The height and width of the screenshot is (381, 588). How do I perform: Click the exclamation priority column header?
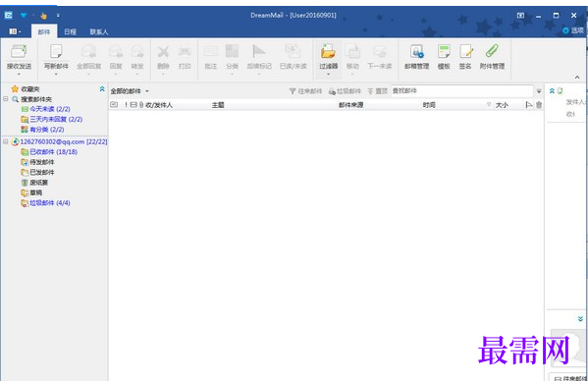[126, 105]
